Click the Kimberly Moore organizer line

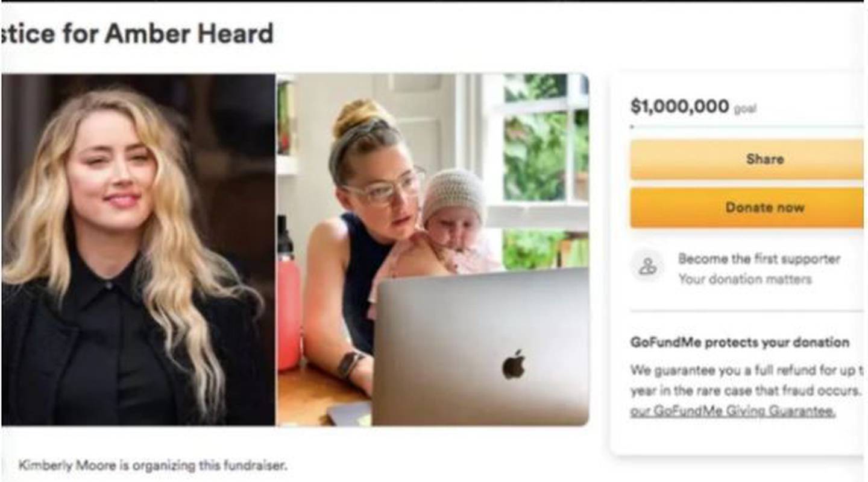[x=153, y=466]
